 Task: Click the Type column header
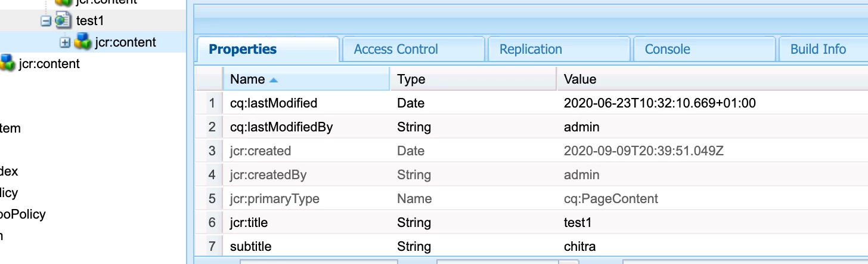[x=411, y=79]
